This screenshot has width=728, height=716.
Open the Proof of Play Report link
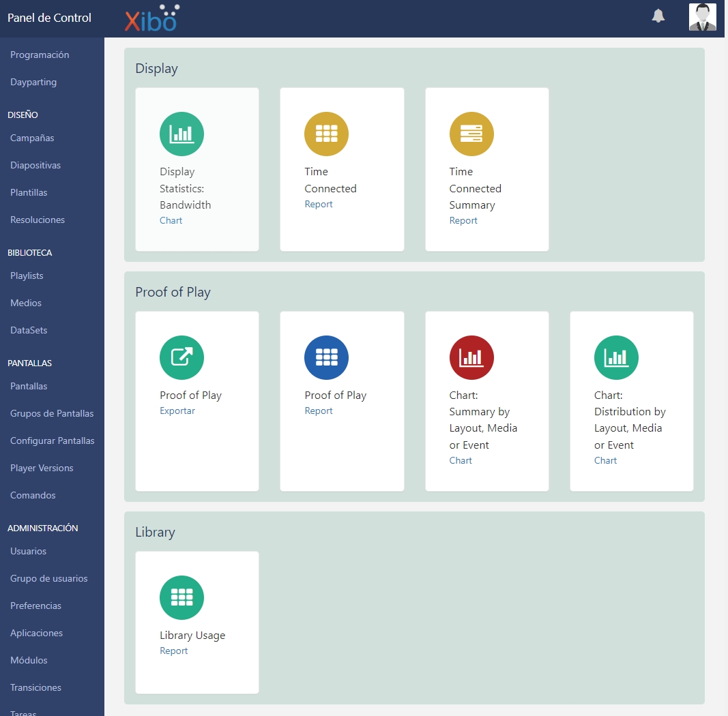319,411
